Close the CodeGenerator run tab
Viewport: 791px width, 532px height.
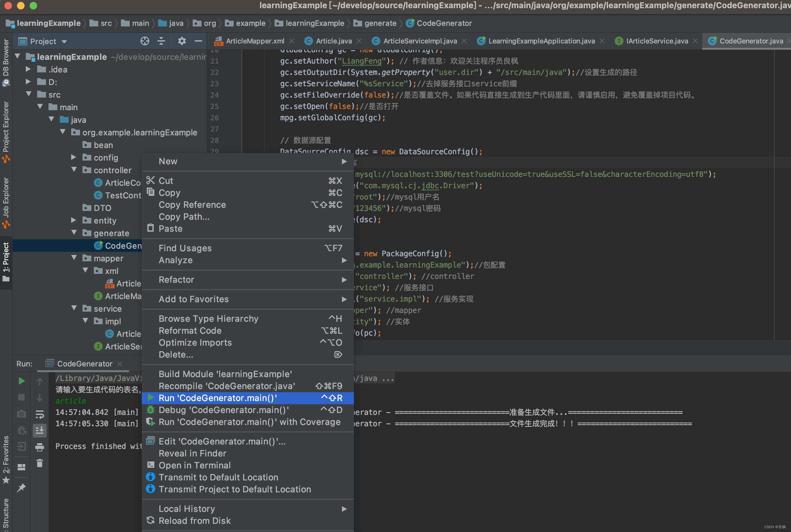[120, 364]
